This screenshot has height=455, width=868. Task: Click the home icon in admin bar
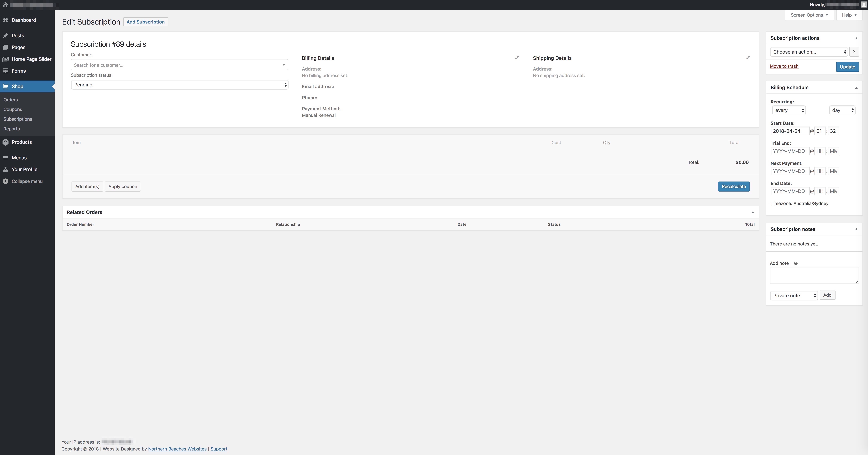[x=5, y=5]
